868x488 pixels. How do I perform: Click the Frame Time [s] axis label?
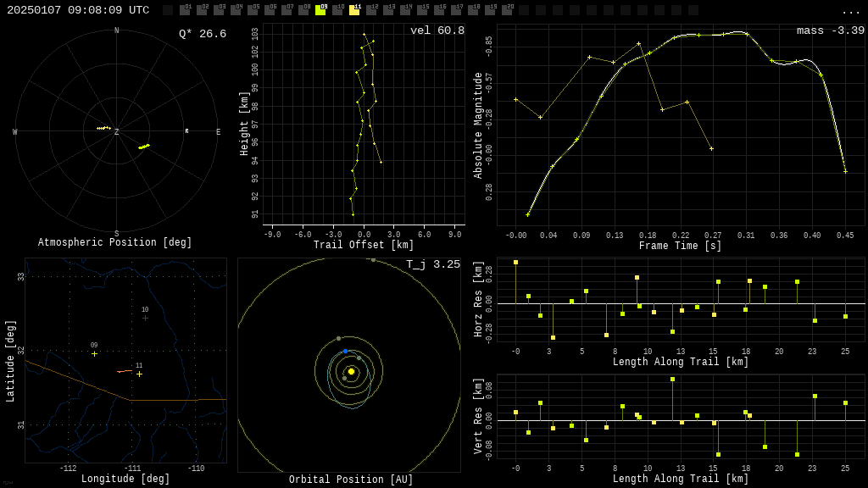coord(681,246)
